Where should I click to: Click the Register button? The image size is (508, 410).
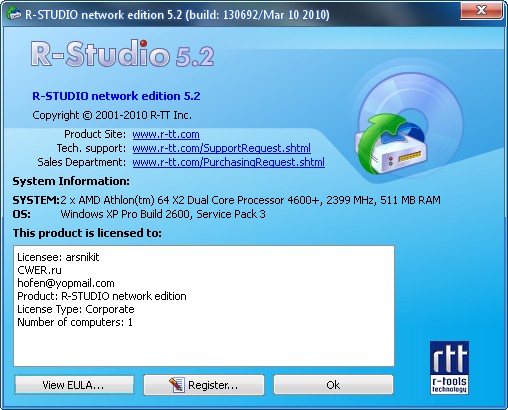(x=204, y=385)
